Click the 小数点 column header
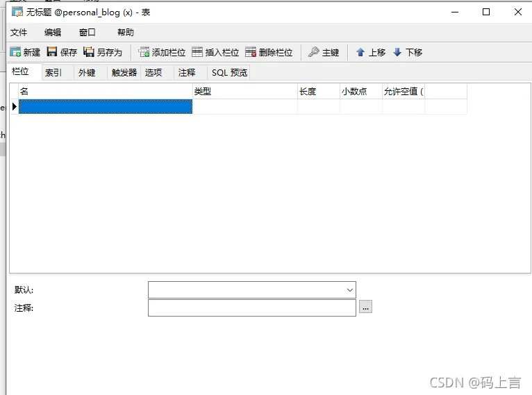Viewport: 532px width, 395px height. click(x=361, y=92)
